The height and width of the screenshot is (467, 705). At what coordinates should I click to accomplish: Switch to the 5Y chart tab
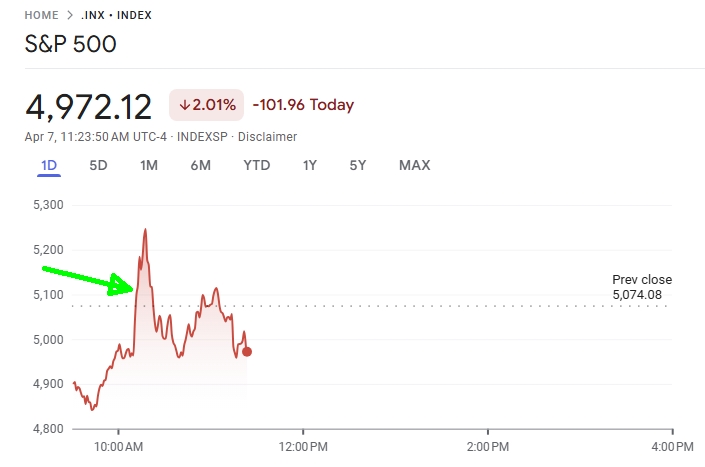358,165
